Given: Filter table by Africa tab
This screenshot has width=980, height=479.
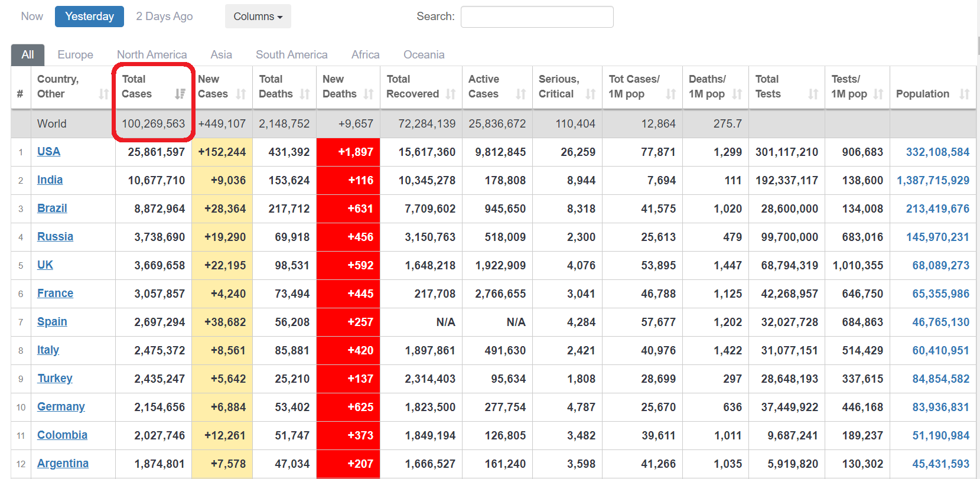Looking at the screenshot, I should (366, 55).
